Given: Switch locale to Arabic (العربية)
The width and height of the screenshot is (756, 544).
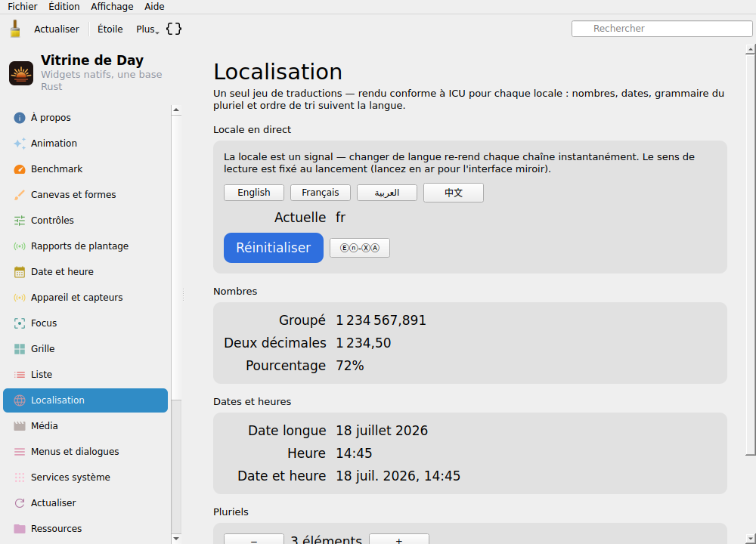Looking at the screenshot, I should pyautogui.click(x=386, y=193).
